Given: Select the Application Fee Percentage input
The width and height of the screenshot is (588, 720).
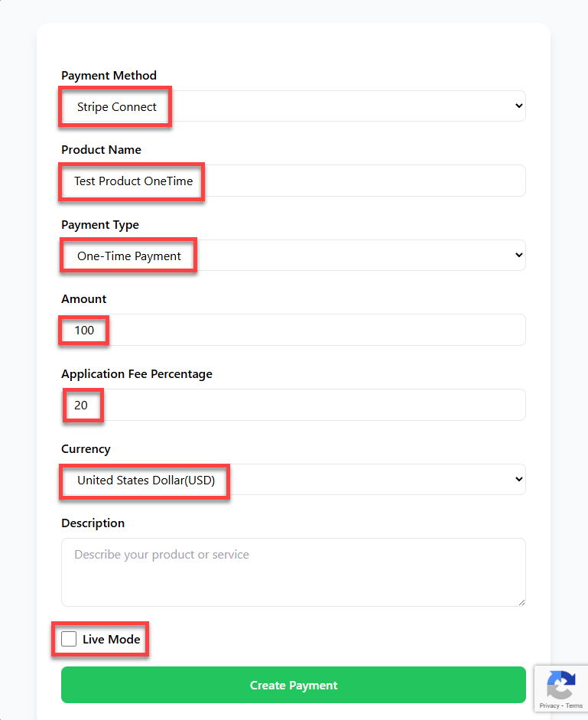Looking at the screenshot, I should 293,406.
